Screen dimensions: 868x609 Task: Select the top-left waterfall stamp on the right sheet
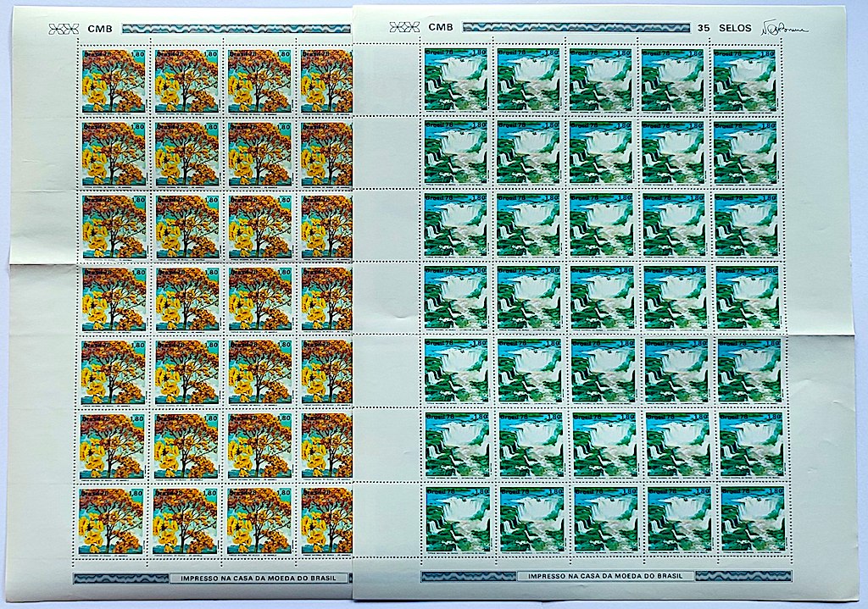point(455,80)
